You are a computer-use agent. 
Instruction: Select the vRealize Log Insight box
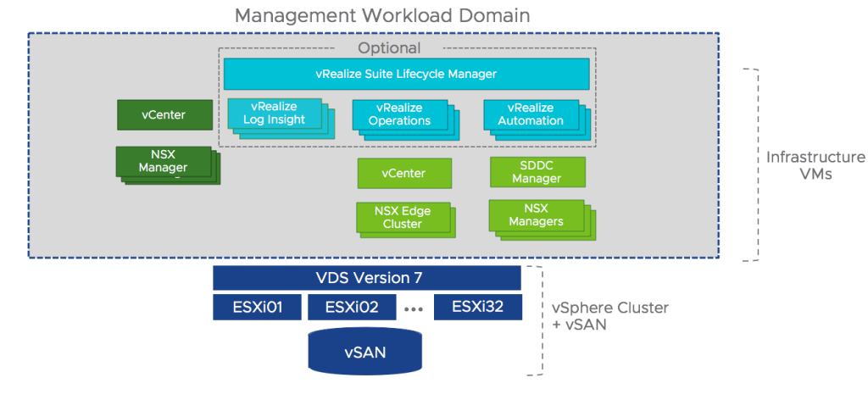(x=274, y=114)
